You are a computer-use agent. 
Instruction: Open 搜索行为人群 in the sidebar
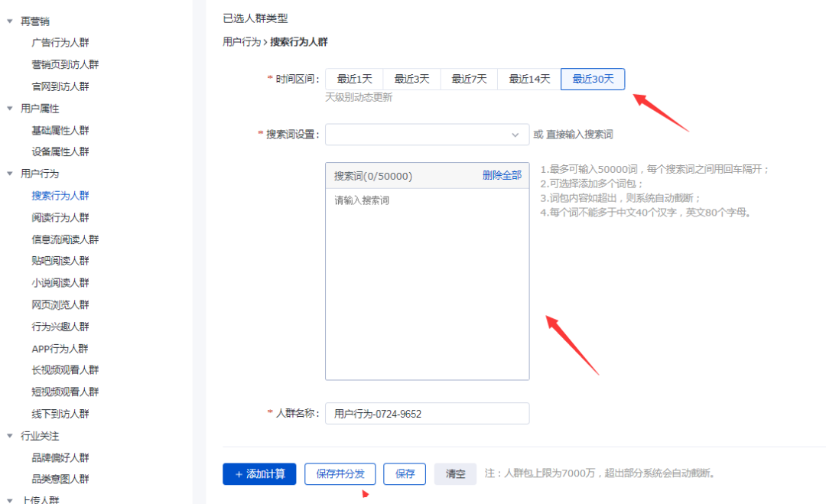click(x=60, y=196)
